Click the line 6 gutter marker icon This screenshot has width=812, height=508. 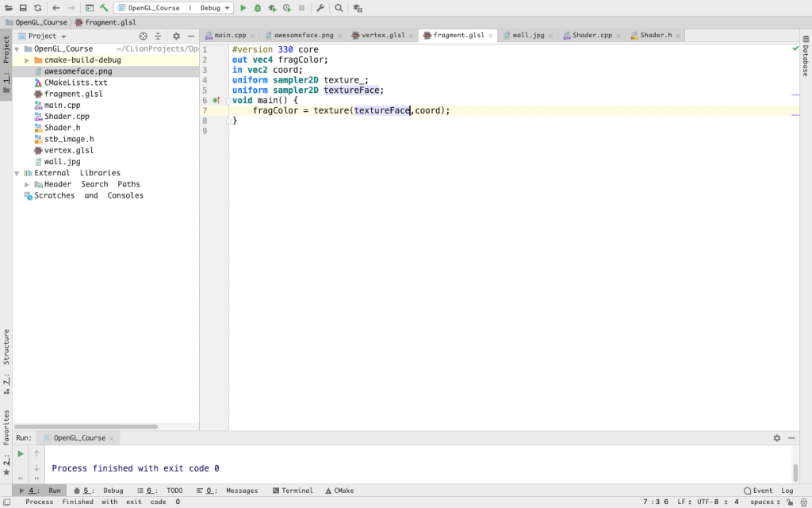click(216, 100)
